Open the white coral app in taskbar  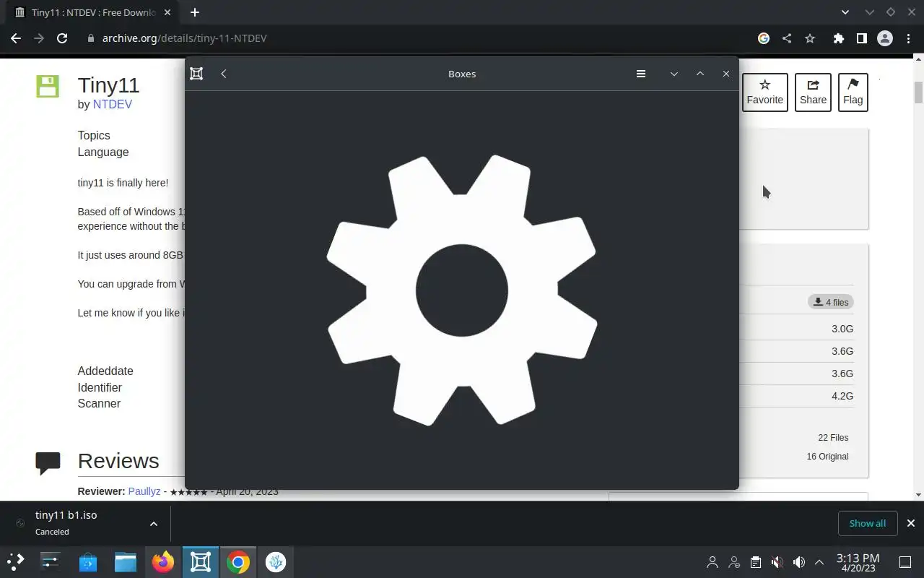click(x=276, y=561)
